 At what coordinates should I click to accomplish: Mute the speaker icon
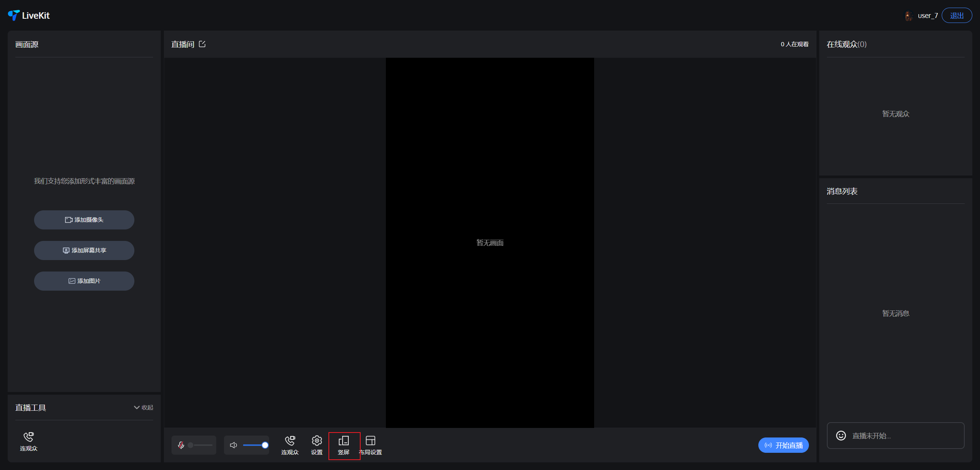point(234,445)
